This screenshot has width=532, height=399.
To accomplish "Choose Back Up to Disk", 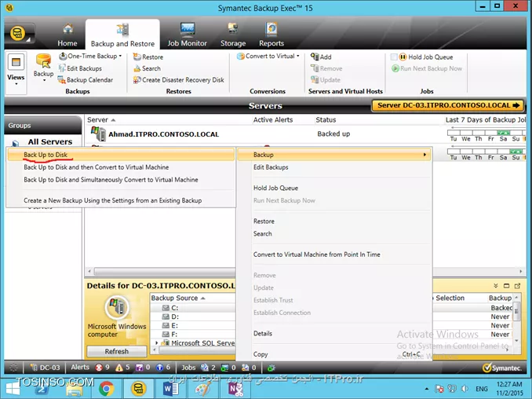I will 121,155.
